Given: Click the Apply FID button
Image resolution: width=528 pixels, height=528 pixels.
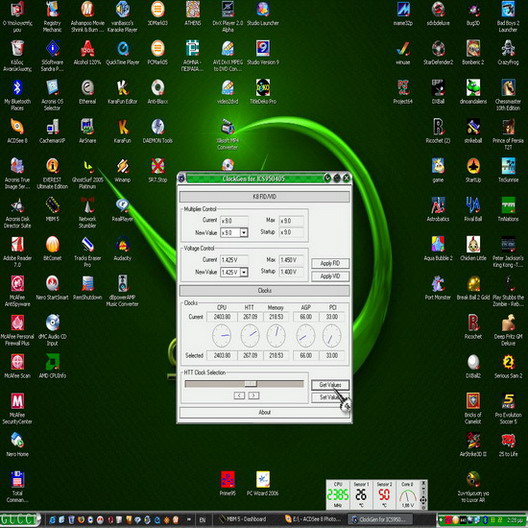Looking at the screenshot, I should pos(330,263).
